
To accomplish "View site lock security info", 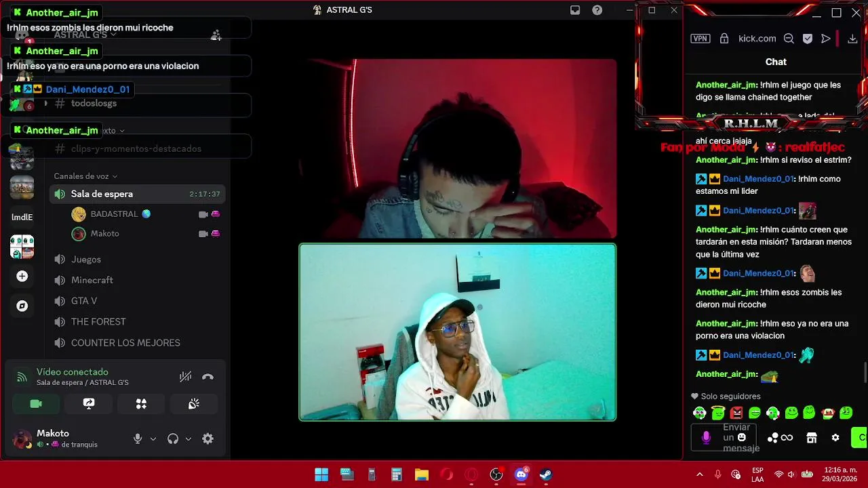I will coord(724,39).
